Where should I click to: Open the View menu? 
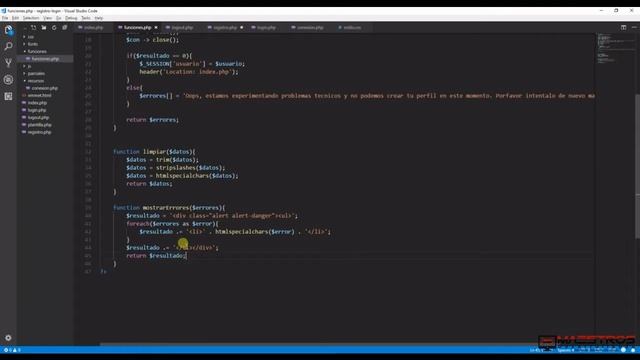[x=48, y=18]
